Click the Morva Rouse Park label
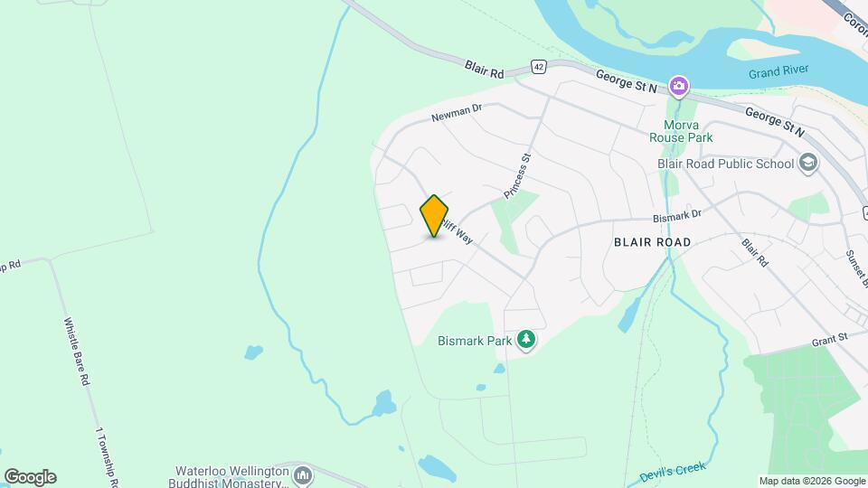Viewport: 868px width, 488px height. coord(681,131)
